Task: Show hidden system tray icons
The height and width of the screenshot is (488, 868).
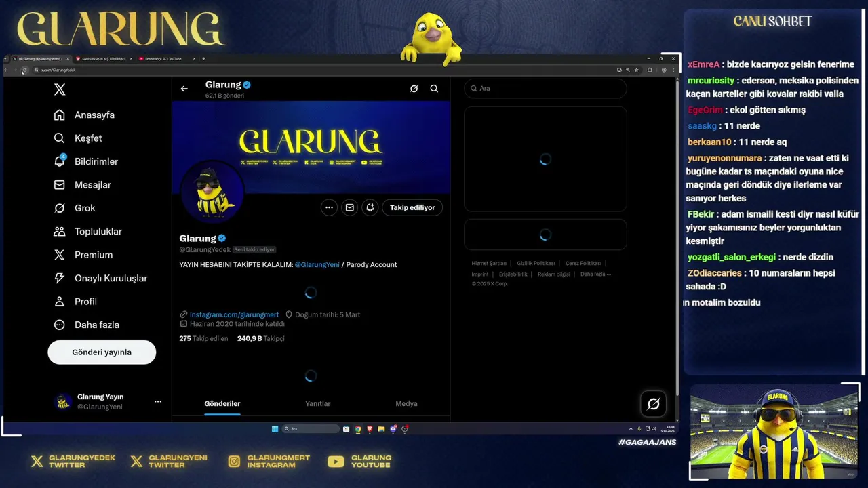Action: coord(631,429)
